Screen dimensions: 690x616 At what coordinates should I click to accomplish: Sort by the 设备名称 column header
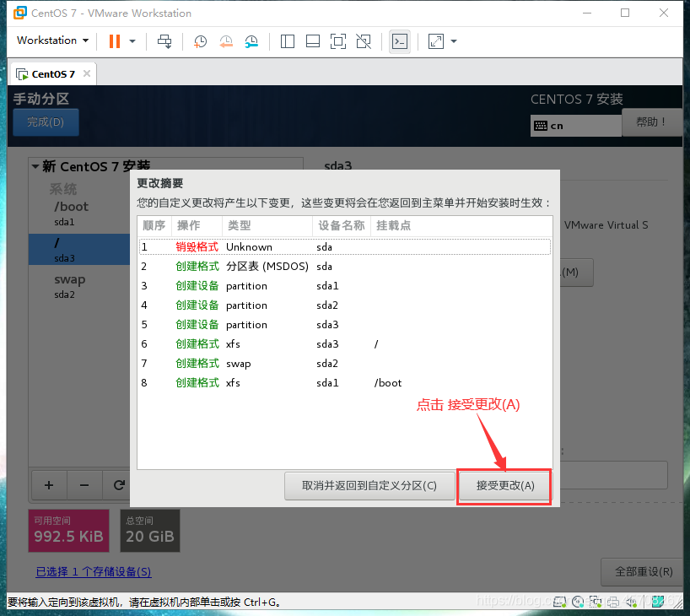342,225
